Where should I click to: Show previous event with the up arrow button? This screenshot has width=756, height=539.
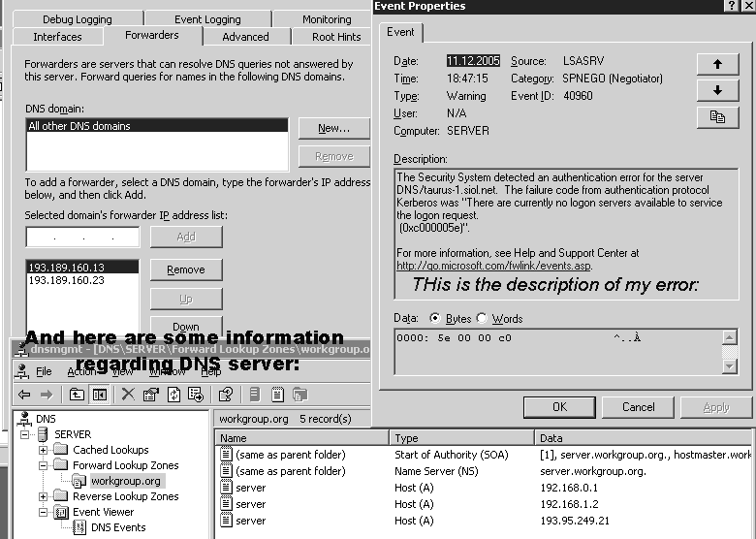(x=717, y=64)
